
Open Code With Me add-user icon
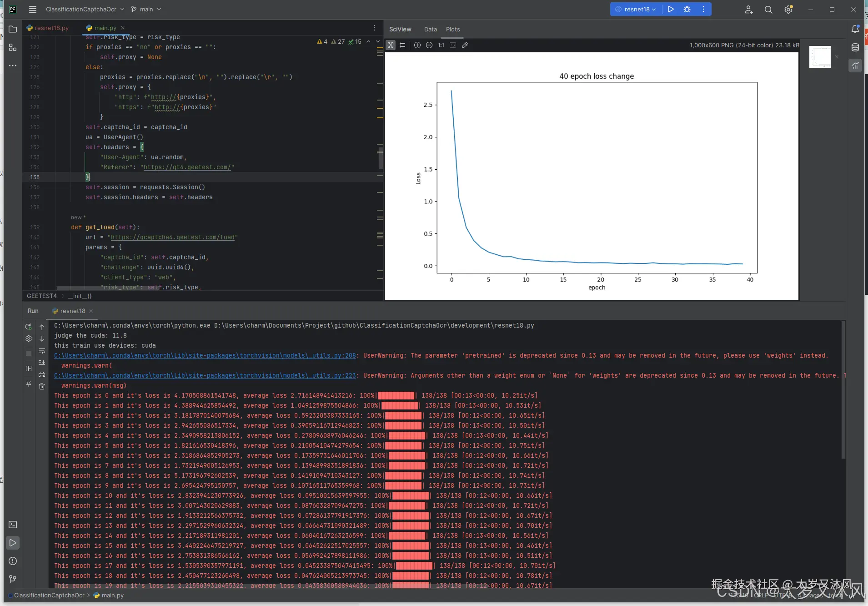click(x=748, y=10)
